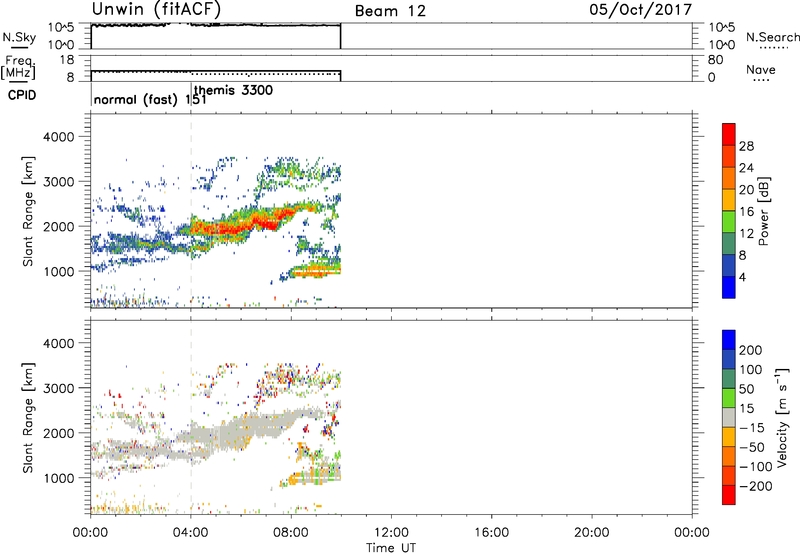This screenshot has height=554, width=800.
Task: Click the '200' tick on Velocity colorbar
Action: point(751,350)
